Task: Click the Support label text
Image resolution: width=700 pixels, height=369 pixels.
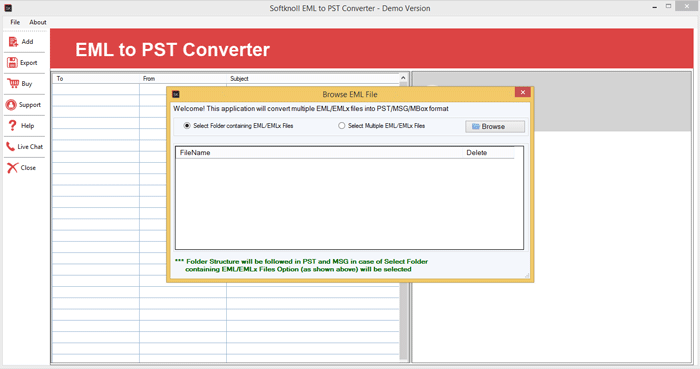Action: click(30, 105)
